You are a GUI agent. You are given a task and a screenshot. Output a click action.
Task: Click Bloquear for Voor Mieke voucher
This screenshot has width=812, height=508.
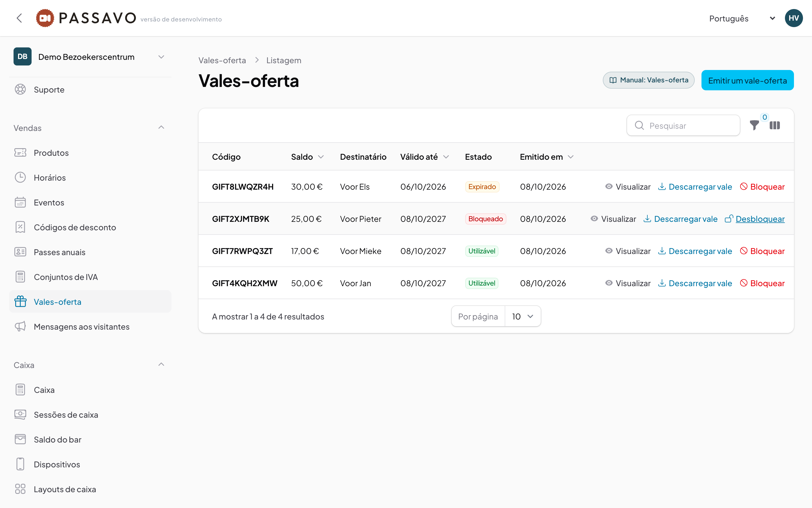point(762,251)
